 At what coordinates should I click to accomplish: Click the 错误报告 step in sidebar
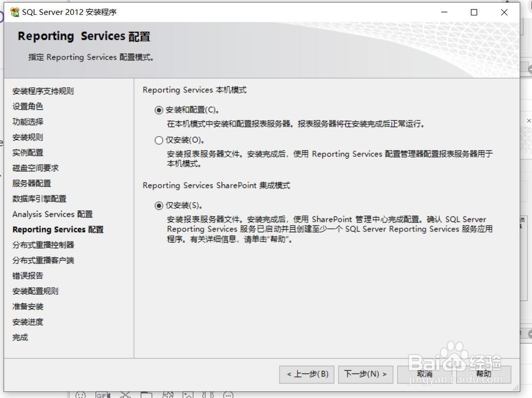click(x=28, y=276)
